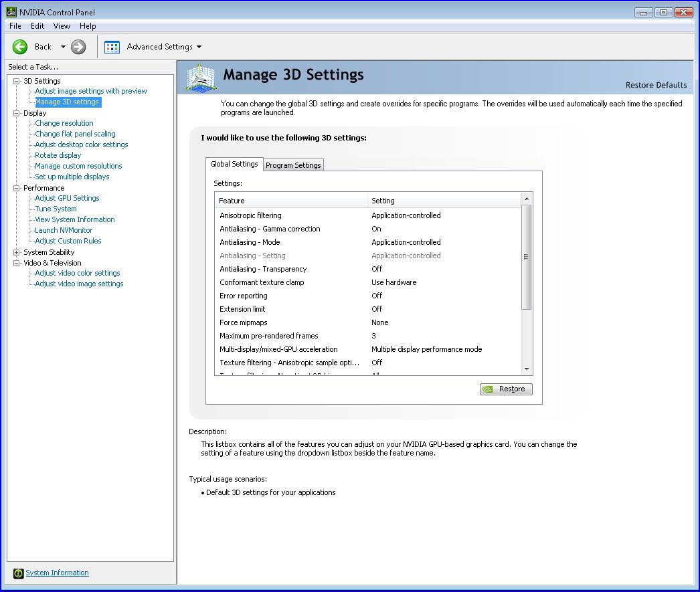
Task: Open Change resolution task
Action: [x=64, y=123]
